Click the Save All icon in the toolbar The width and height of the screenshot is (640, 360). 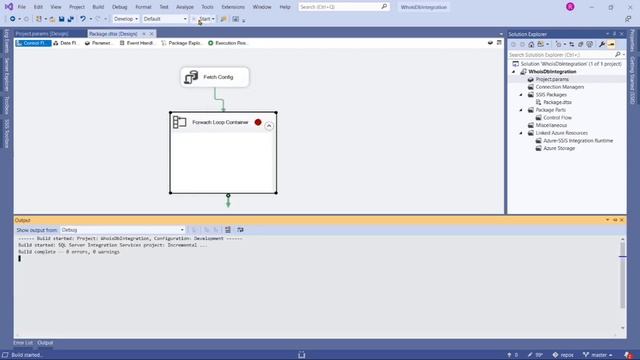(71, 19)
